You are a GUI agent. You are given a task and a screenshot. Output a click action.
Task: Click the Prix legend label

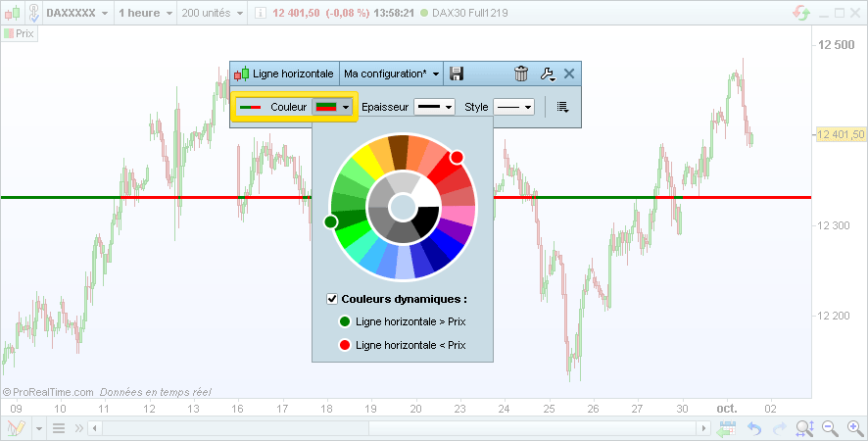click(20, 33)
